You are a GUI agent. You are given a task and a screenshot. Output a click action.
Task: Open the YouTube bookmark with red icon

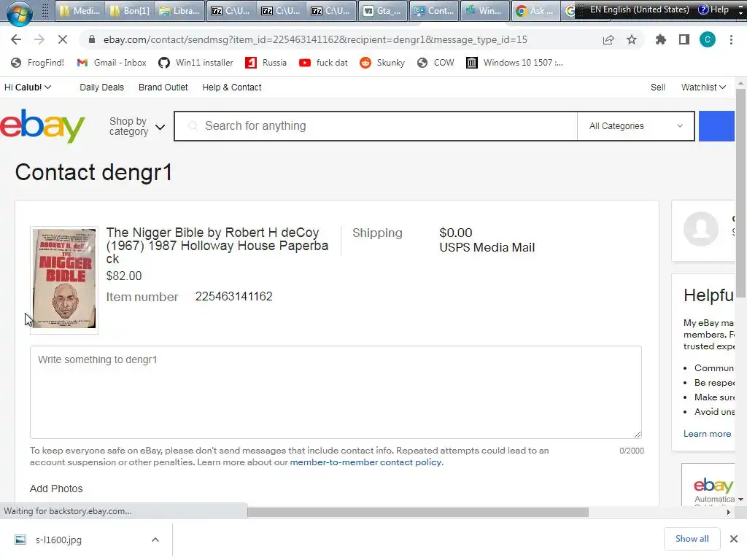323,63
